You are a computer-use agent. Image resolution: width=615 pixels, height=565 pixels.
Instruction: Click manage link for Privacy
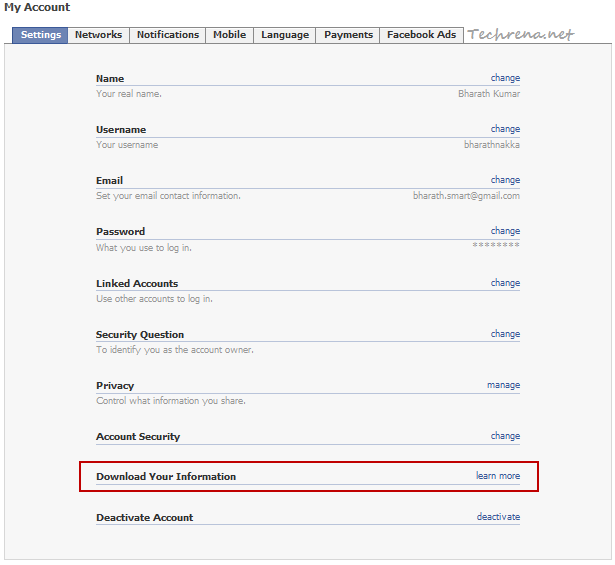[x=503, y=385]
